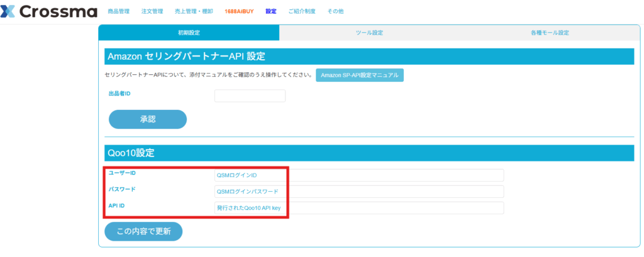644x257 pixels.
Task: Open the 注文管理 menu
Action: (x=152, y=11)
